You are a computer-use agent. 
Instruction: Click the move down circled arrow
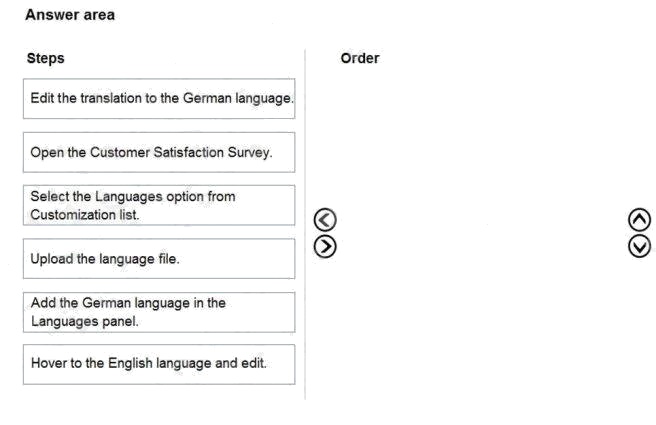tap(639, 245)
